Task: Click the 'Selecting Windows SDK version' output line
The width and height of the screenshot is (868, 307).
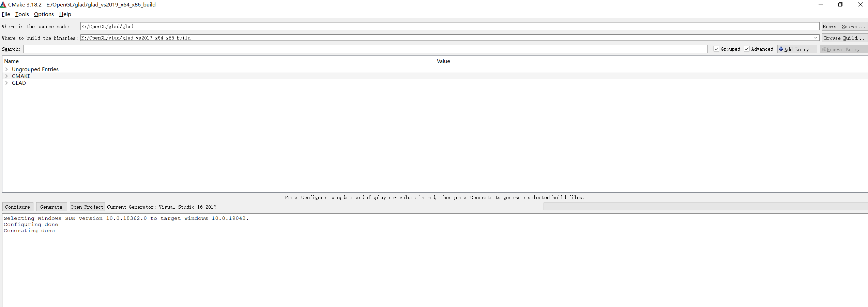Action: 126,219
